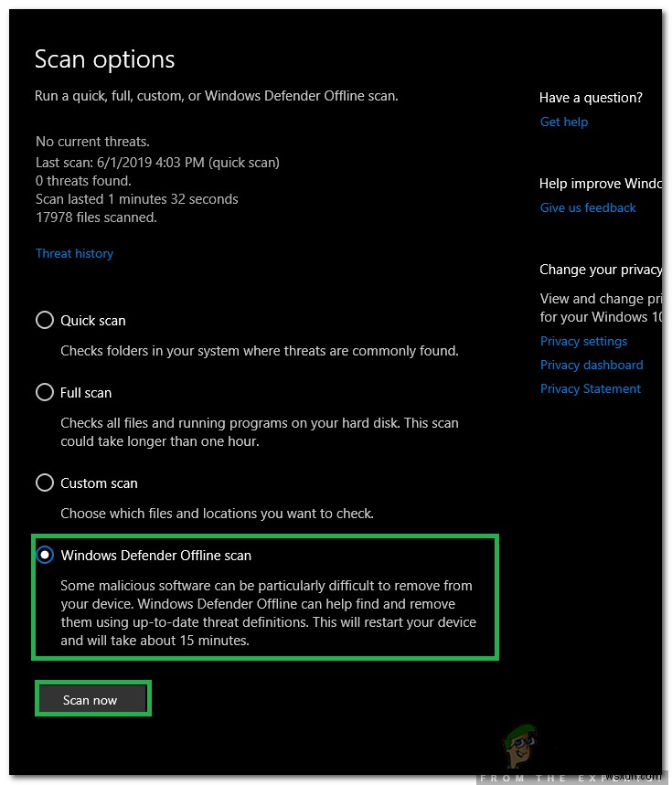
Task: Click the Full scan description text
Action: pos(259,431)
